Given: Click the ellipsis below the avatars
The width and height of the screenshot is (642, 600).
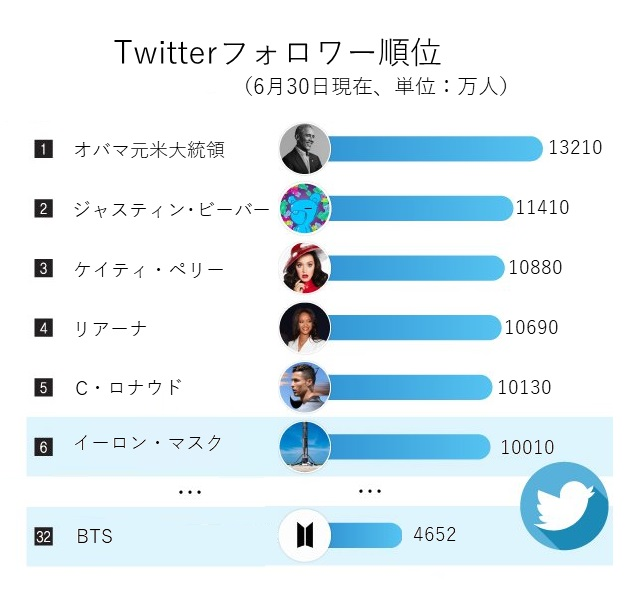Looking at the screenshot, I should click(370, 491).
